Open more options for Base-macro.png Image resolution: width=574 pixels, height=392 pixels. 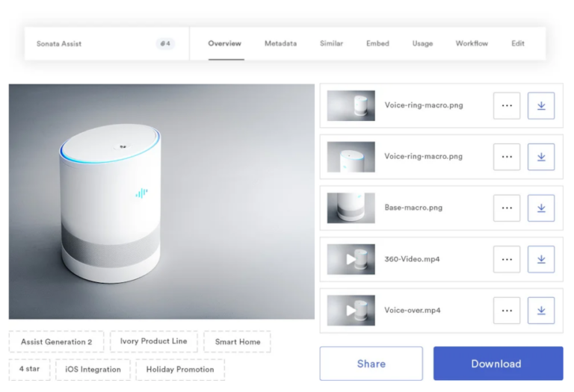point(506,208)
